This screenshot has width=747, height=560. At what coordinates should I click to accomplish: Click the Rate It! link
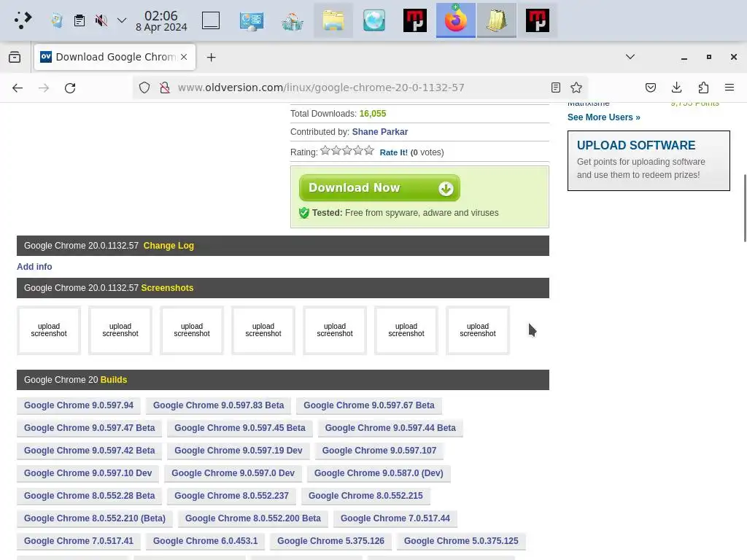[x=393, y=152]
